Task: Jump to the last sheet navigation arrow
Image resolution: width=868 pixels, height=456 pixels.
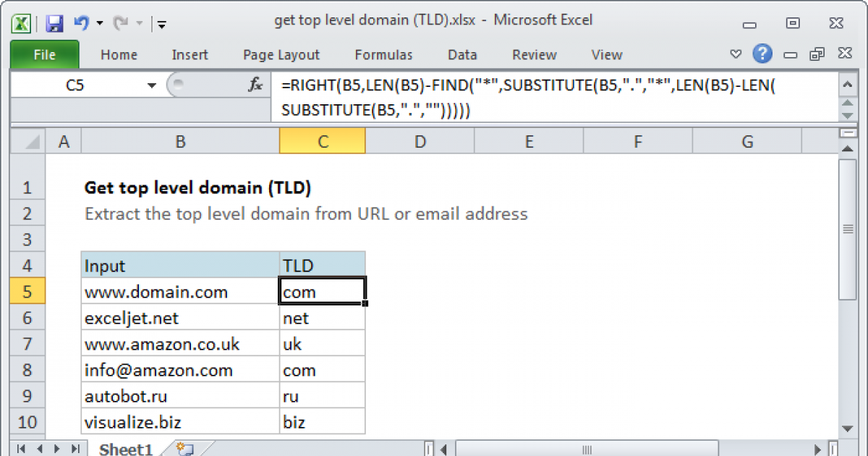Action: click(77, 449)
